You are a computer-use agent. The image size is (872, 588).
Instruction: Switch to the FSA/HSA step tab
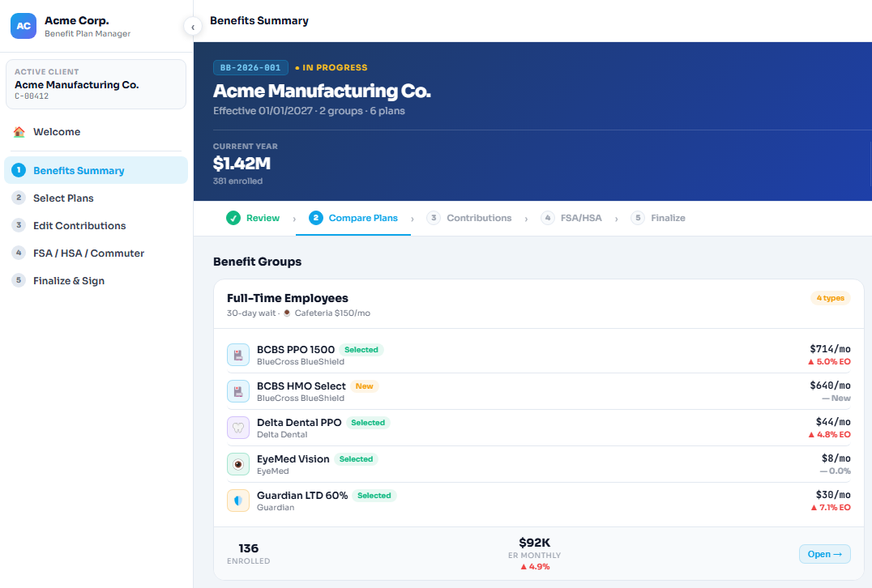(x=571, y=218)
